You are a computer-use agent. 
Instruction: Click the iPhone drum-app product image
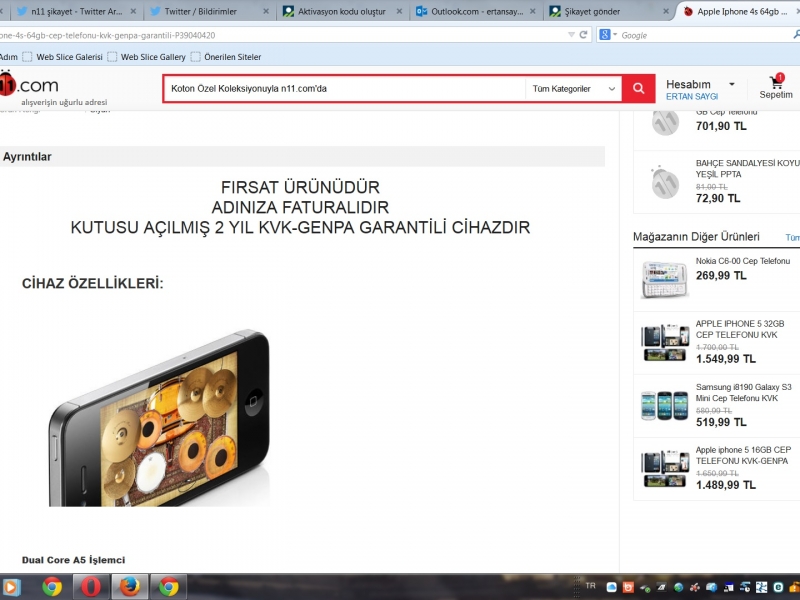(x=159, y=418)
